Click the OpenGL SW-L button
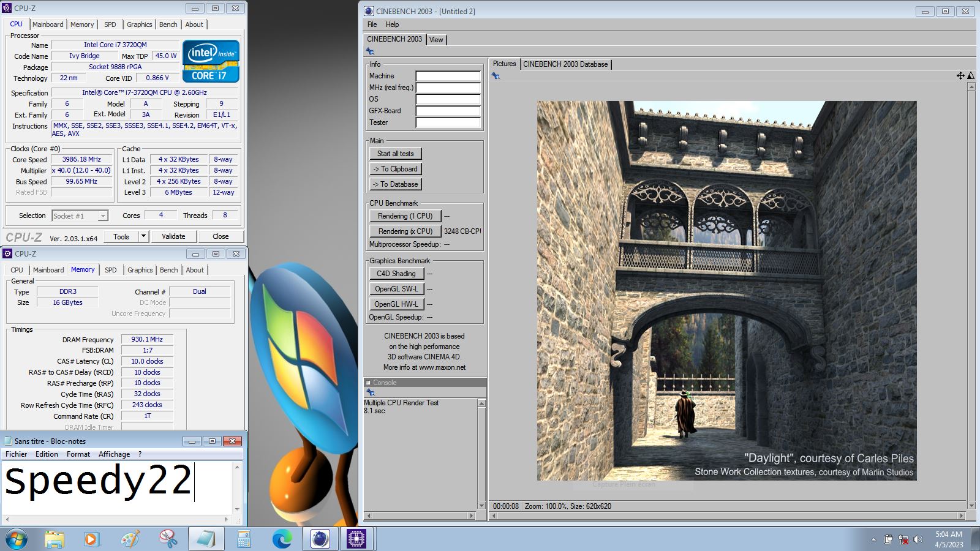The height and width of the screenshot is (551, 980). point(396,289)
